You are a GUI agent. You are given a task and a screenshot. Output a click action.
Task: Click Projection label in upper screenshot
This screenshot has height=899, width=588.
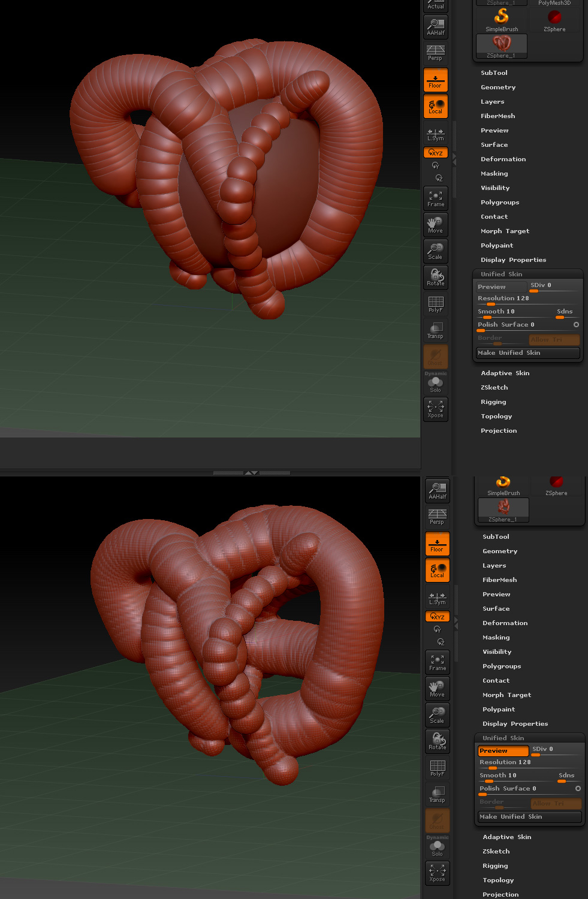coord(499,431)
